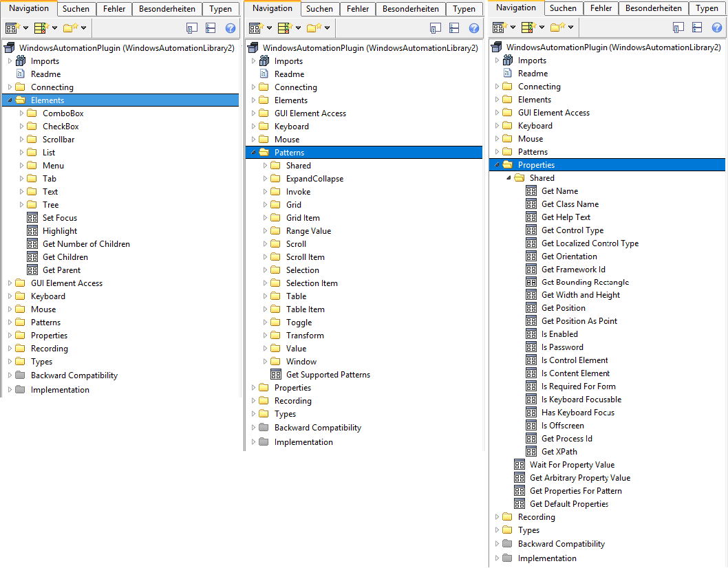Click the Set Focus item icon

(32, 218)
